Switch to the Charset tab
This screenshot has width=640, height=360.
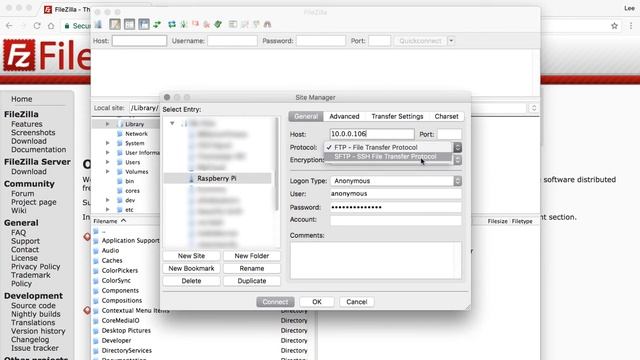coord(446,116)
